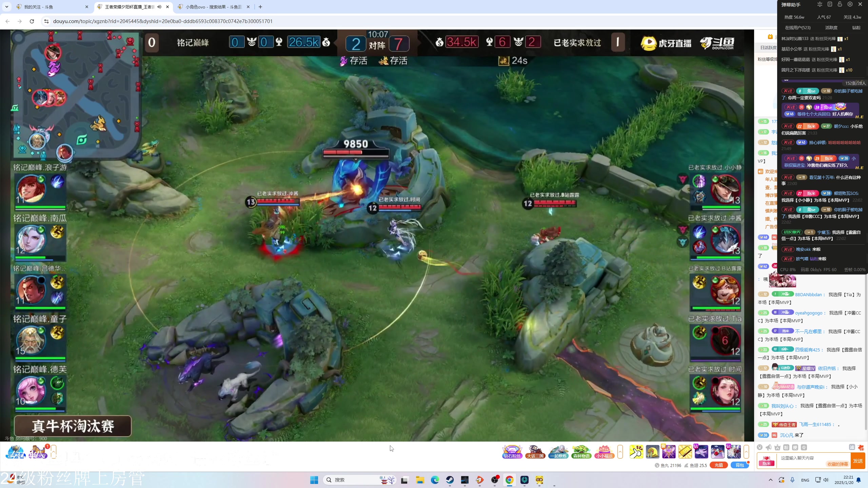This screenshot has width=868, height=488.
Task: Click the chat panel scrollbar
Action: coord(866,352)
